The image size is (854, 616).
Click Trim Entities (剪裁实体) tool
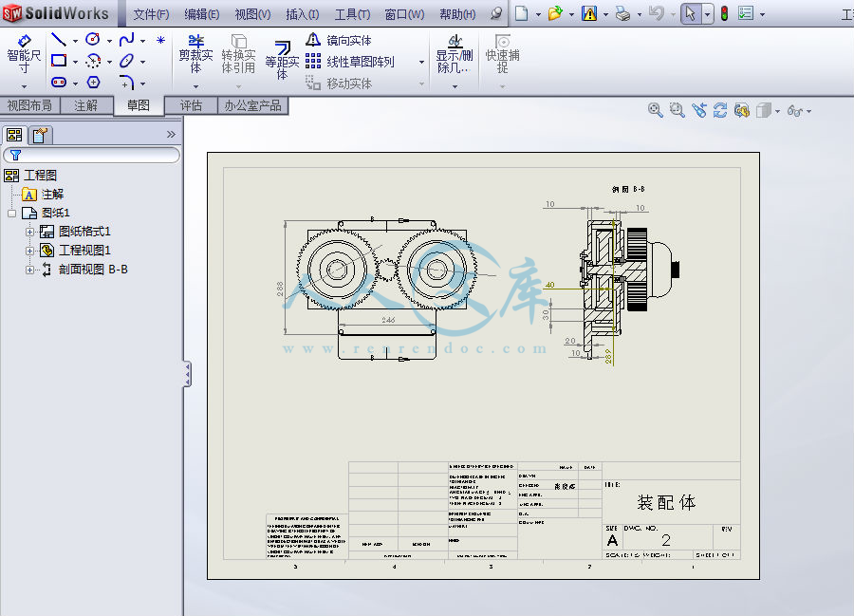(195, 54)
